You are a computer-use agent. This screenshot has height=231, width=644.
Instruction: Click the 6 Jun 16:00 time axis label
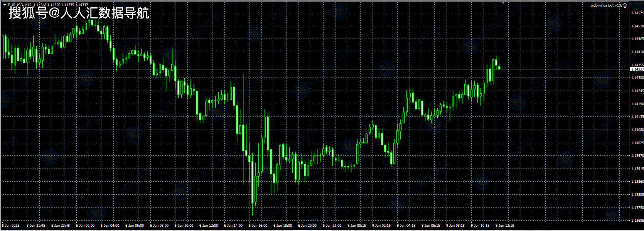258,226
